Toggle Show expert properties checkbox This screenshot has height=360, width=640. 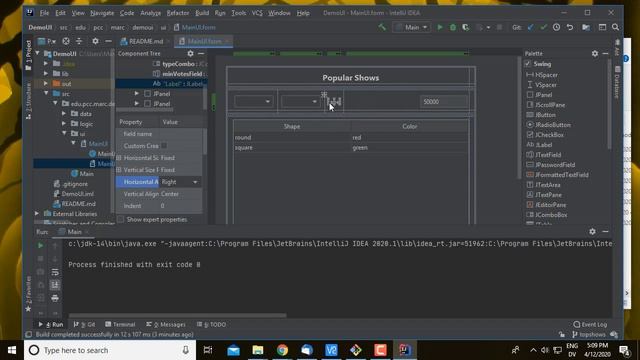click(121, 220)
